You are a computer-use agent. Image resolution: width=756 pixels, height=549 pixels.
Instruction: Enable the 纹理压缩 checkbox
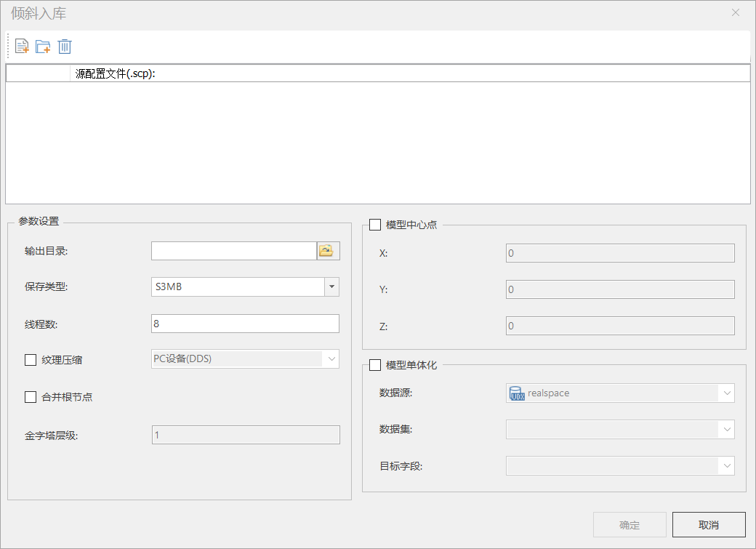31,359
